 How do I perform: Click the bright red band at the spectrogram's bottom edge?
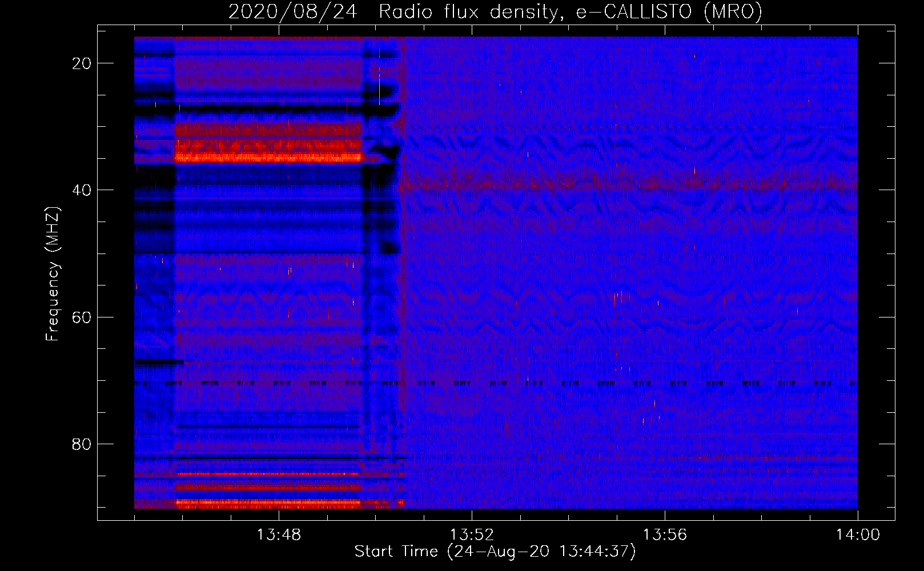268,504
